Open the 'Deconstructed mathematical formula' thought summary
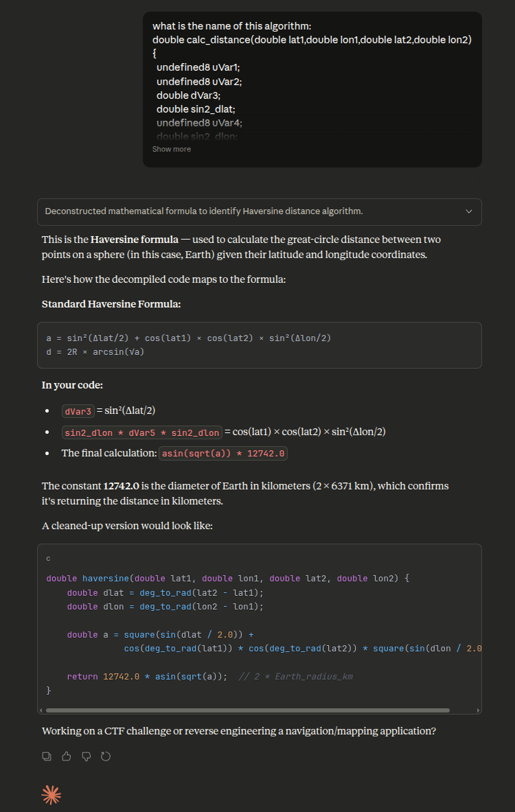515x812 pixels. click(x=204, y=211)
